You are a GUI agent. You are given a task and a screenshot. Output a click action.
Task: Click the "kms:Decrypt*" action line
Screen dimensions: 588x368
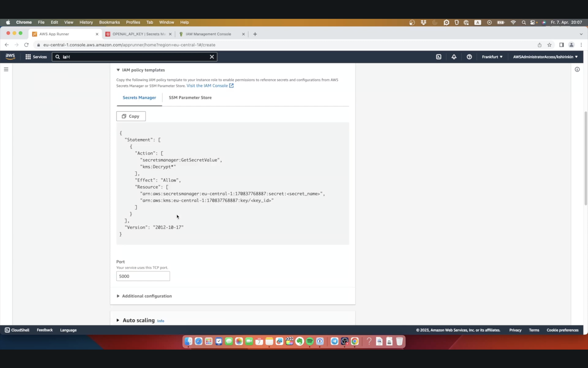(158, 167)
